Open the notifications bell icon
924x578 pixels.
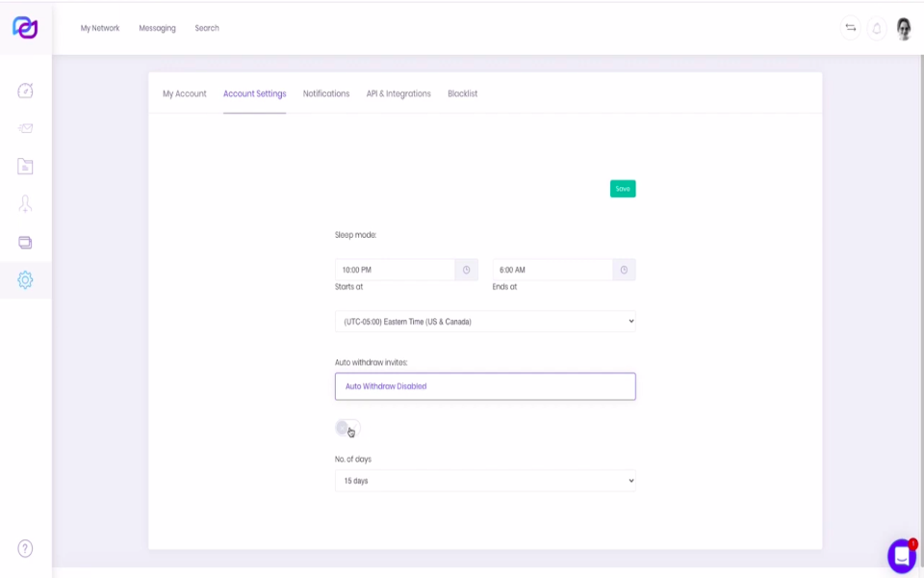pos(877,28)
